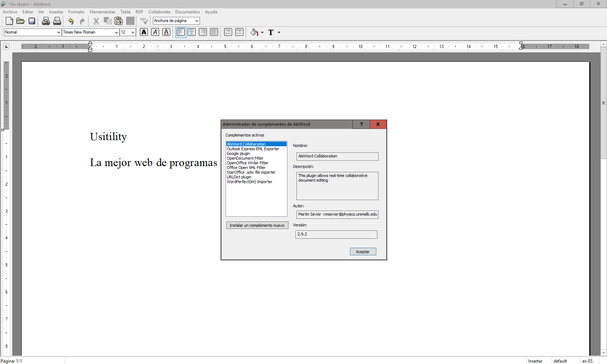Screen dimensions: 607x364
Task: Expand the Normal paragraph style dropdown
Action: (59, 32)
